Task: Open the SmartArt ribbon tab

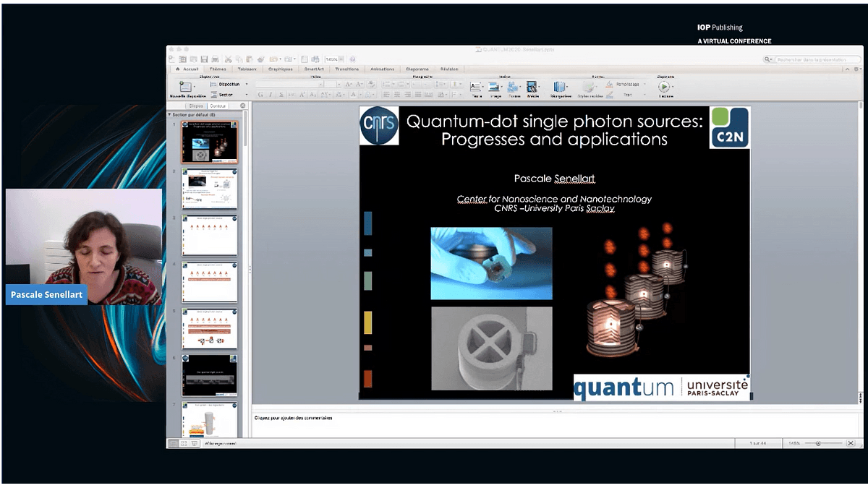Action: coord(314,69)
